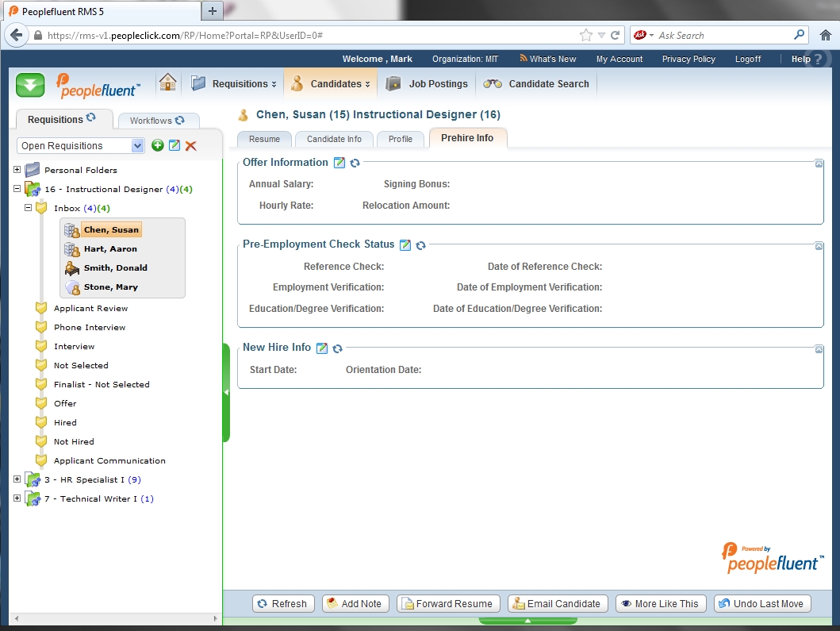Refresh the Pre-Employment Check Status section
840x631 pixels.
point(421,245)
